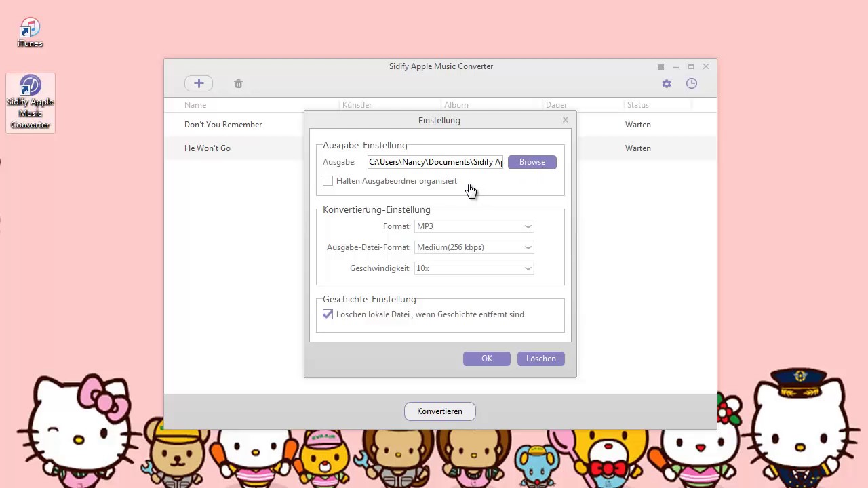
Task: Select the song He Won't Go
Action: tap(208, 148)
